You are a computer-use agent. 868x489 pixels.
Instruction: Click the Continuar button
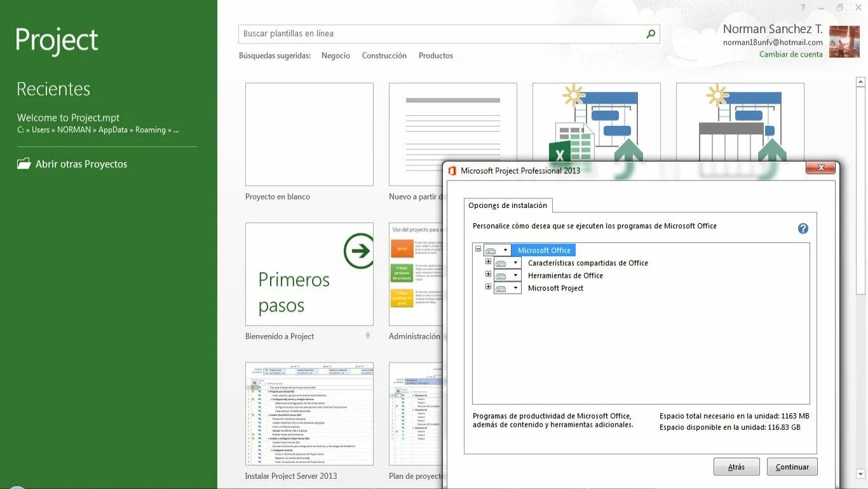pyautogui.click(x=792, y=467)
